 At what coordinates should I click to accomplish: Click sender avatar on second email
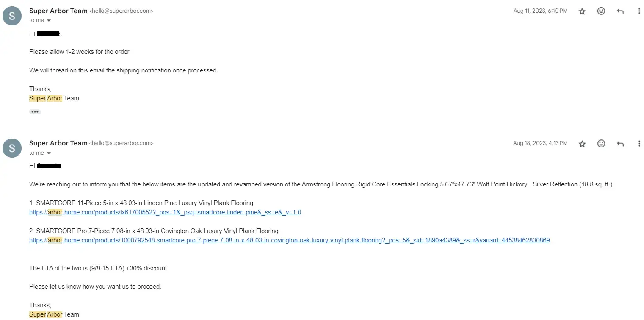click(12, 148)
